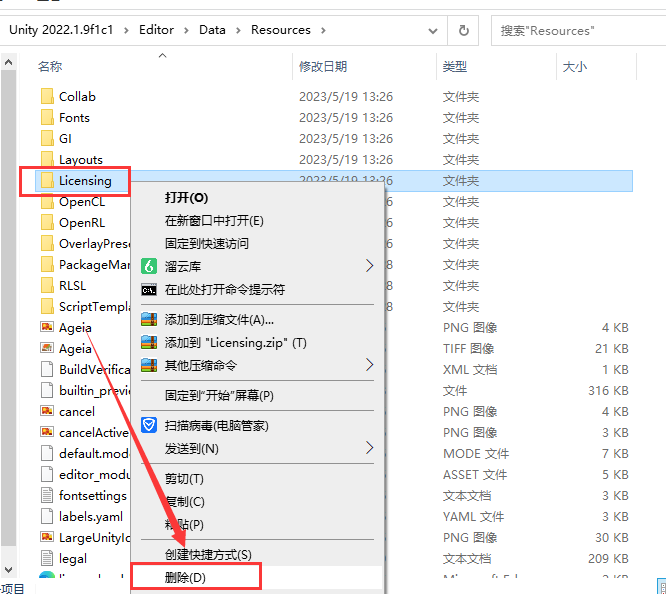The width and height of the screenshot is (666, 594).
Task: Click the fontsettings text file icon
Action: pos(47,495)
